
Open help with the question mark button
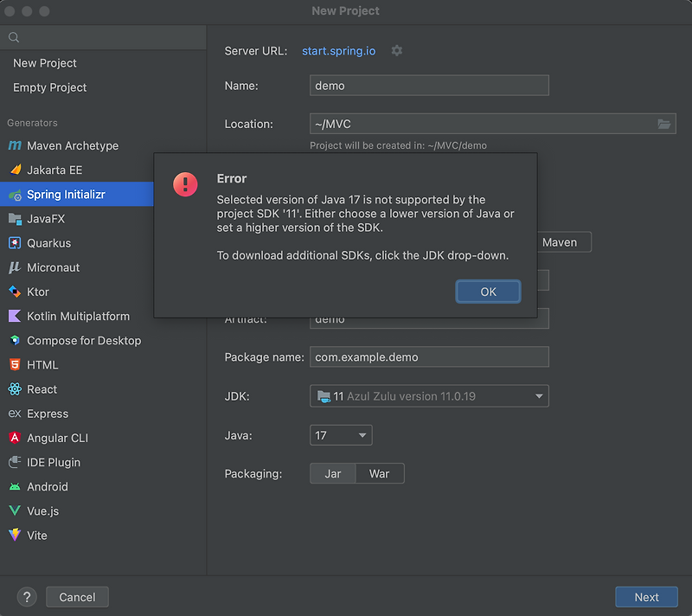27,597
